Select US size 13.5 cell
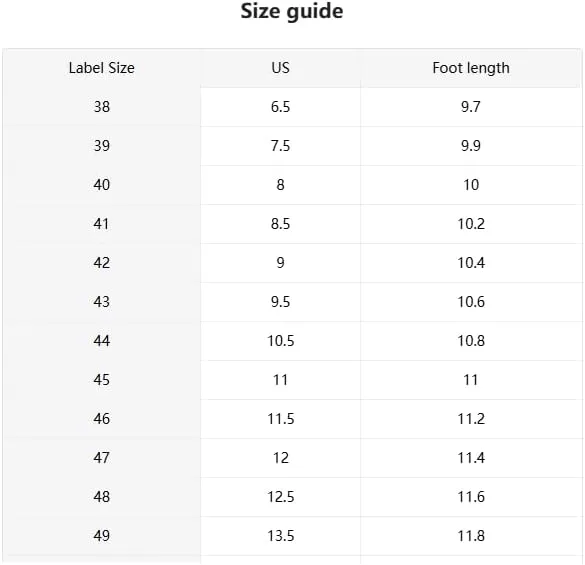 (x=281, y=536)
